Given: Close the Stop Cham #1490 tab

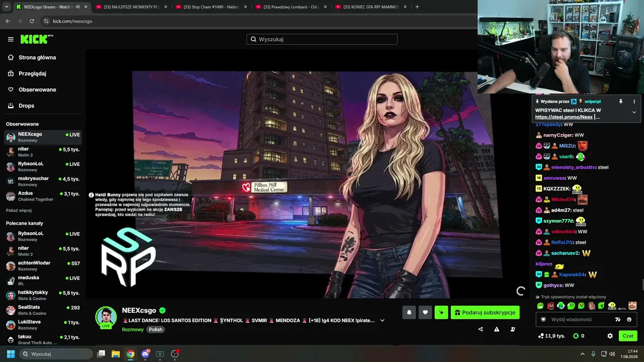Looking at the screenshot, I should coord(245,7).
